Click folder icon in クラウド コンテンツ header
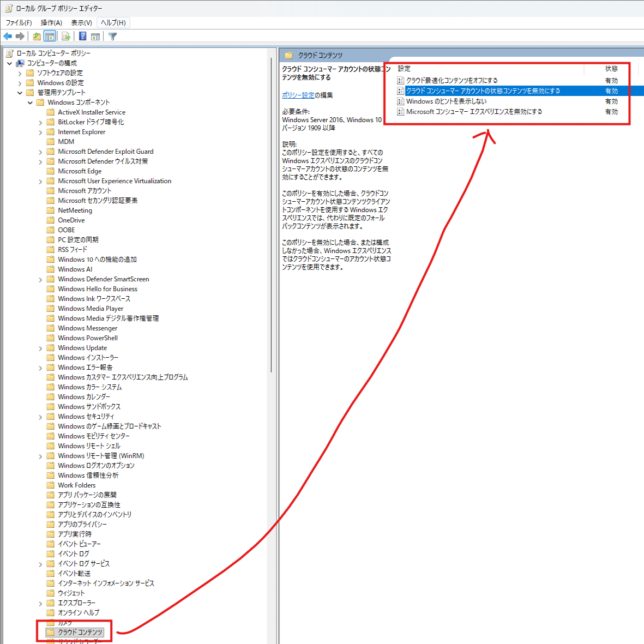644x644 pixels. 288,56
